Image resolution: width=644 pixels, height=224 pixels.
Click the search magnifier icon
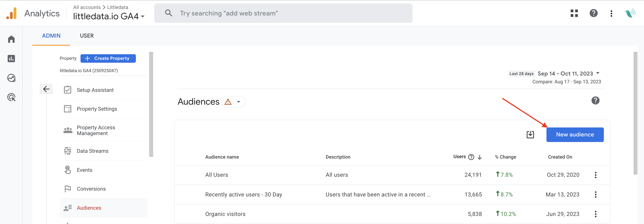pyautogui.click(x=168, y=13)
